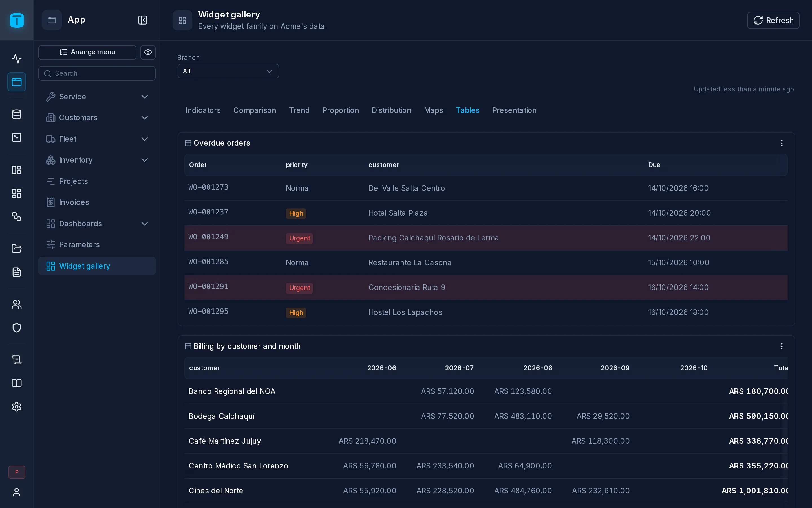Viewport: 812px width, 508px height.
Task: Click the Urgent badge for WO-001291
Action: (299, 288)
